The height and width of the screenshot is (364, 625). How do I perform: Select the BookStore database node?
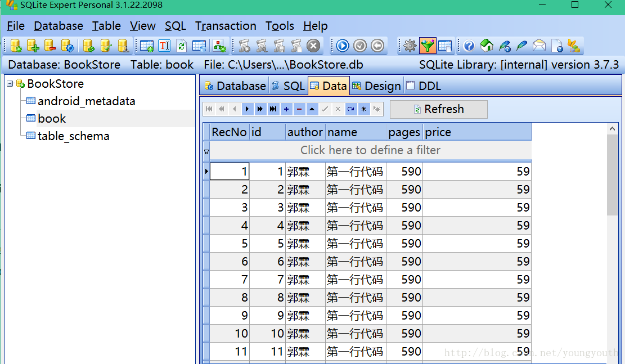point(55,84)
